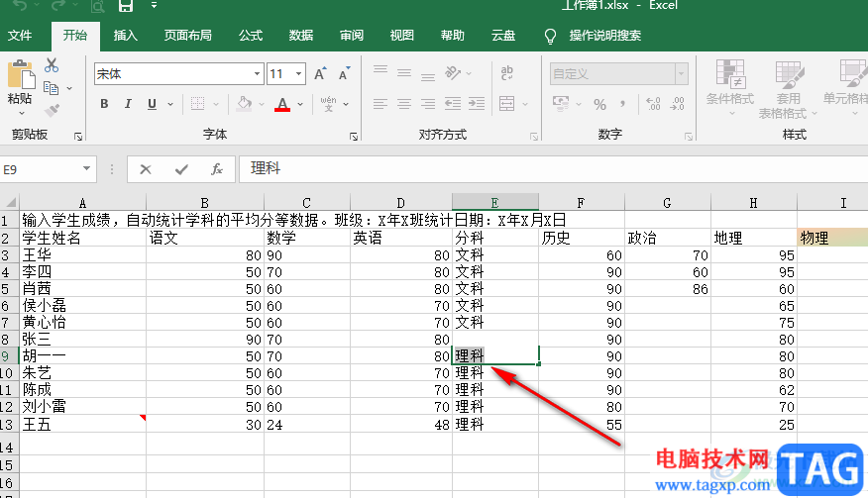This screenshot has height=498, width=868.
Task: Confirm entry with the checkmark
Action: 181,169
